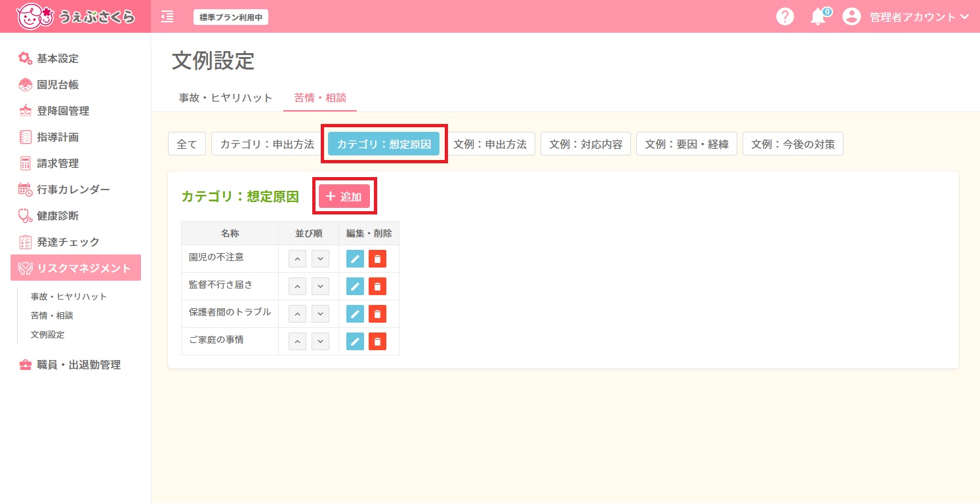Viewport: 980px width, 503px height.
Task: Edit 園児の不注意 with pencil icon
Action: (355, 259)
